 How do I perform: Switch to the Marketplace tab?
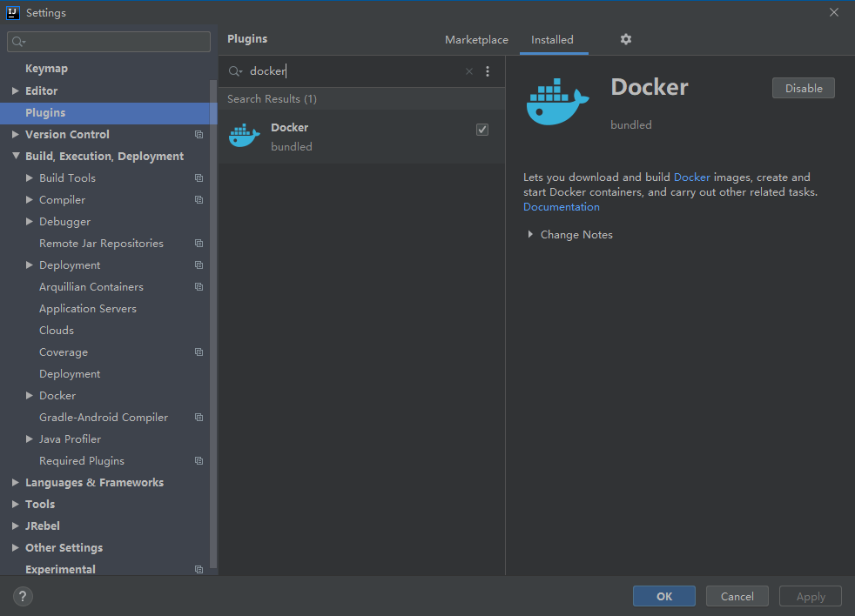476,40
